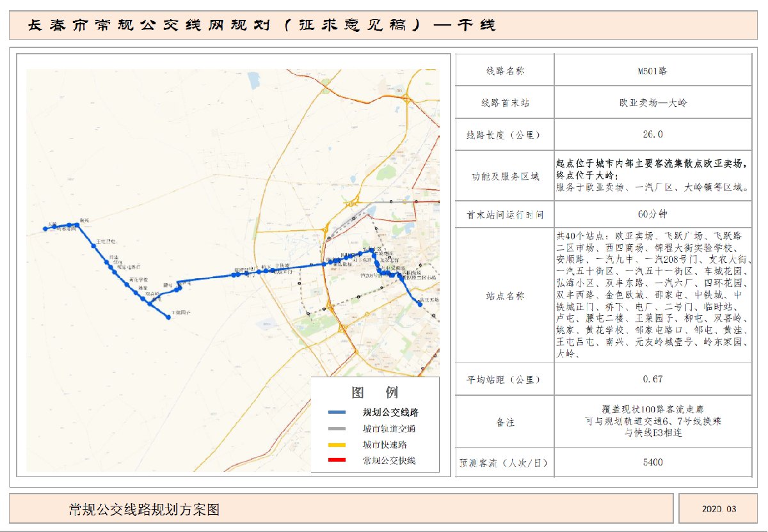Click the bold text 终点位于大岭；
This screenshot has height=532, width=768.
587,175
